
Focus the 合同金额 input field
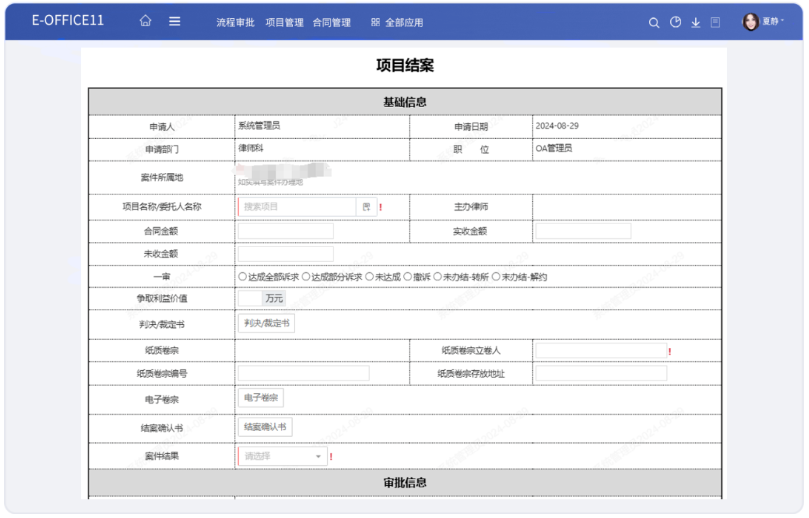point(285,231)
